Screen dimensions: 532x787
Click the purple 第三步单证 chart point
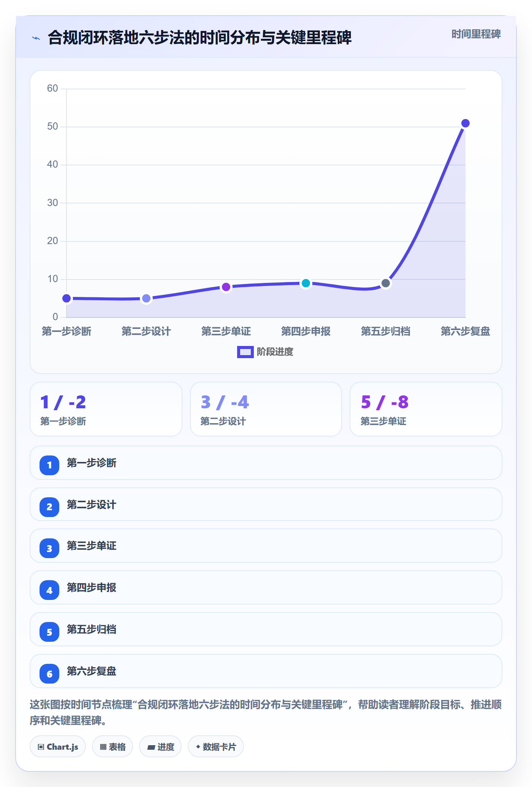click(x=226, y=287)
